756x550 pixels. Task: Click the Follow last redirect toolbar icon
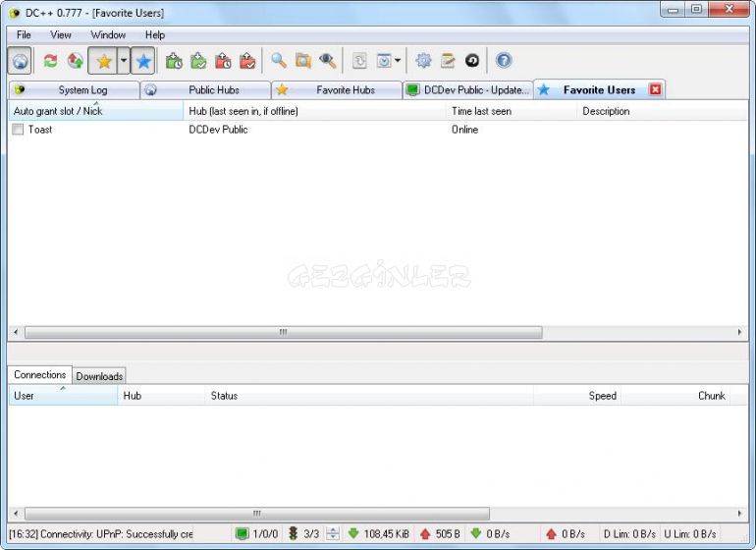click(x=75, y=61)
